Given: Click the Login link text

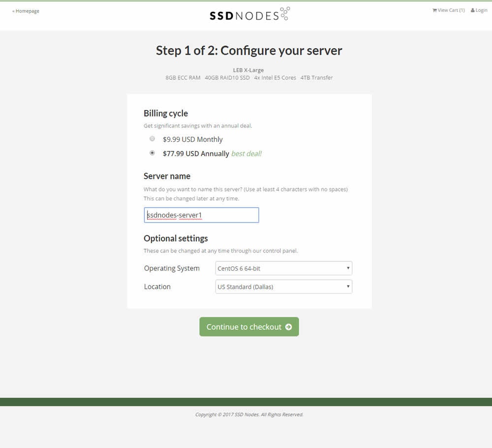Looking at the screenshot, I should (481, 10).
